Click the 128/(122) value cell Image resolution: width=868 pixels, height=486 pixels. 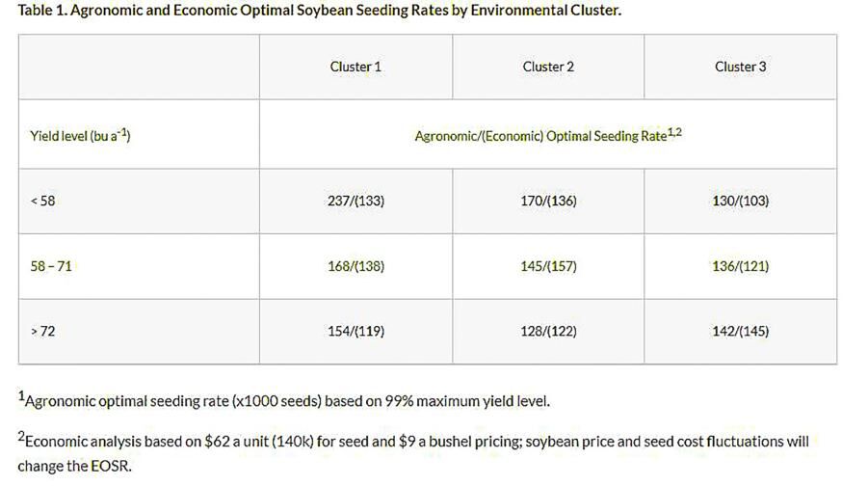click(548, 331)
